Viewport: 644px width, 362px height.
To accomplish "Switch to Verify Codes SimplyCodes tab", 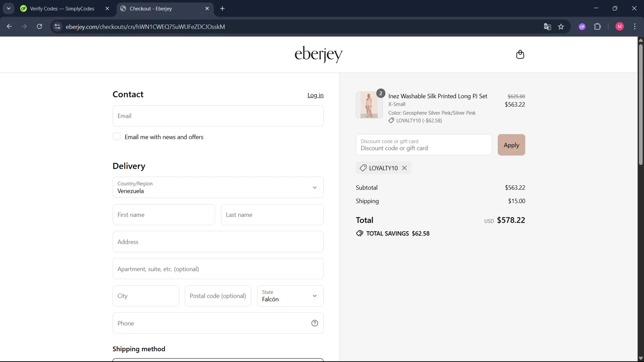I will tap(62, 9).
